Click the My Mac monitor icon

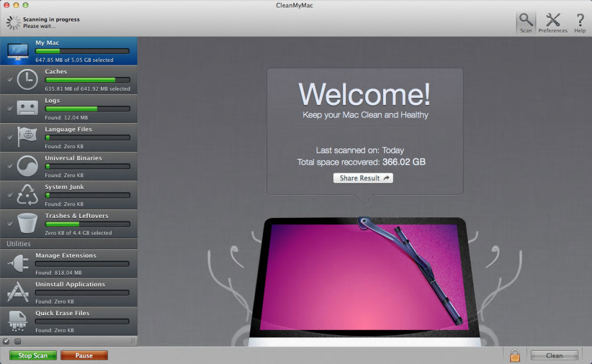coord(18,52)
